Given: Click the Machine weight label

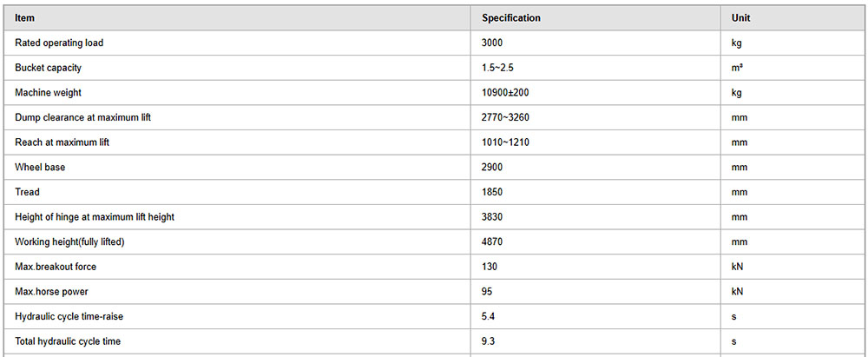Looking at the screenshot, I should 48,93.
